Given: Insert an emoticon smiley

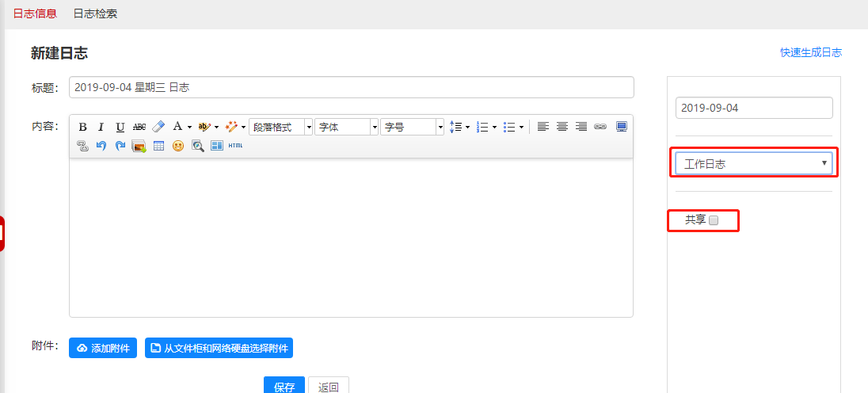Looking at the screenshot, I should tap(178, 146).
